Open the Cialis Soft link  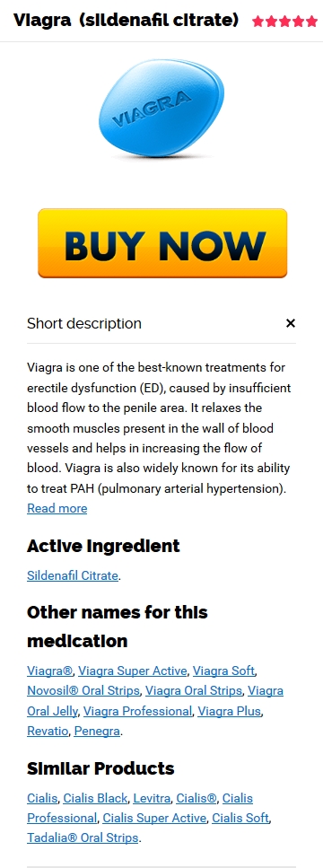(x=240, y=818)
